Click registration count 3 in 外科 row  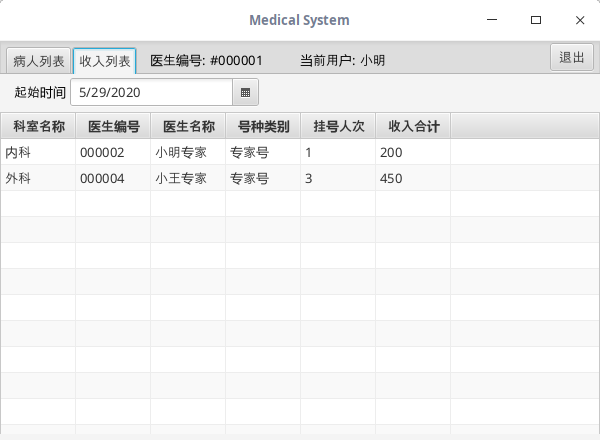point(338,178)
